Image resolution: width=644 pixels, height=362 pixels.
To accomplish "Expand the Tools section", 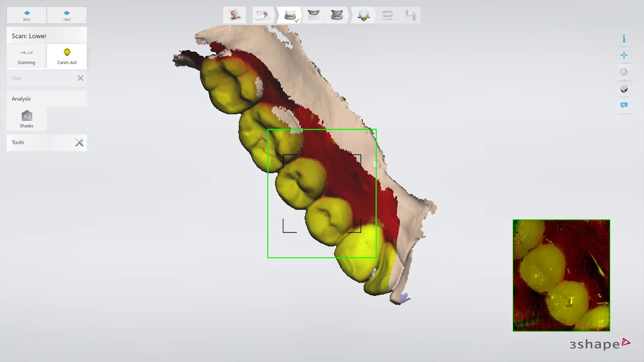I will [x=47, y=142].
